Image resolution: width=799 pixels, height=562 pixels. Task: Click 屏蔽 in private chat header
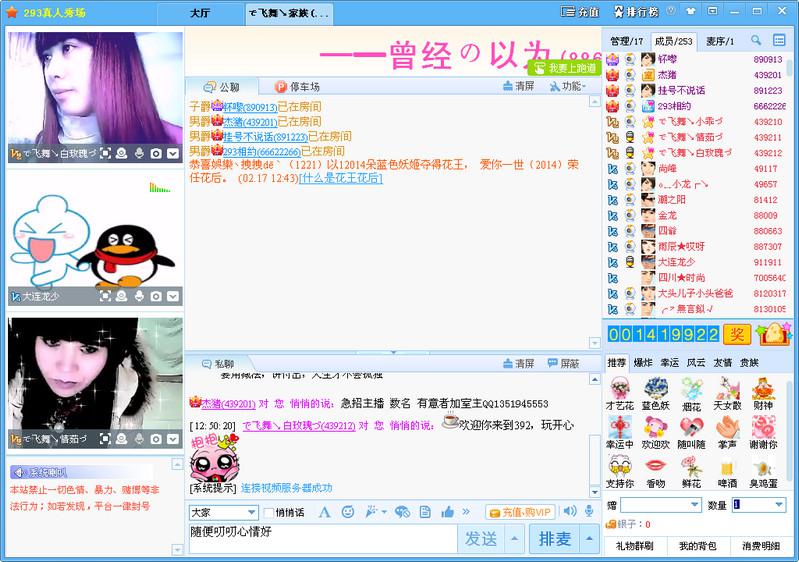(564, 363)
